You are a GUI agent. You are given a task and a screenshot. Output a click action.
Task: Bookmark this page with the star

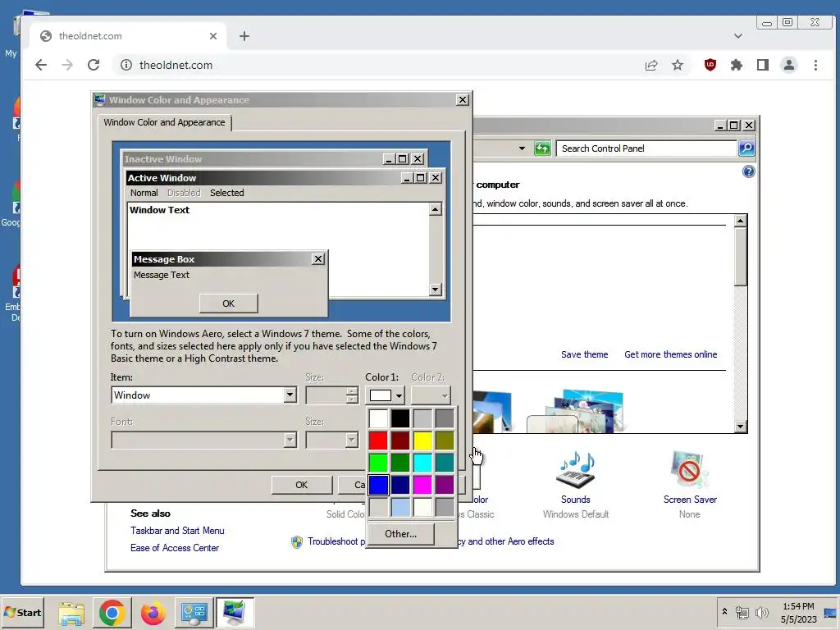tap(678, 65)
